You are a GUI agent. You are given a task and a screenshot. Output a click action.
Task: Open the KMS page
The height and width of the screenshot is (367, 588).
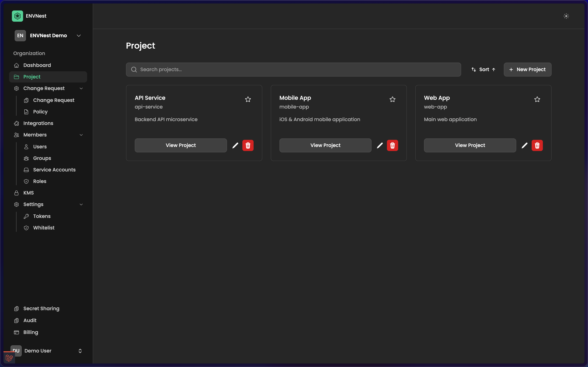tap(28, 193)
